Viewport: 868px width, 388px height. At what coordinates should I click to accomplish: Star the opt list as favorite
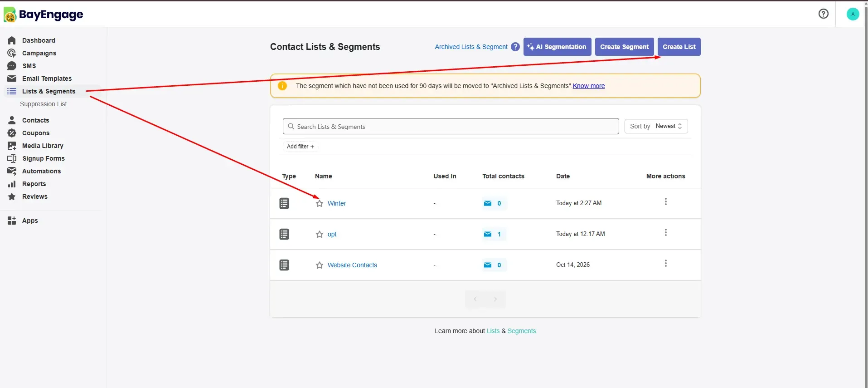click(320, 234)
